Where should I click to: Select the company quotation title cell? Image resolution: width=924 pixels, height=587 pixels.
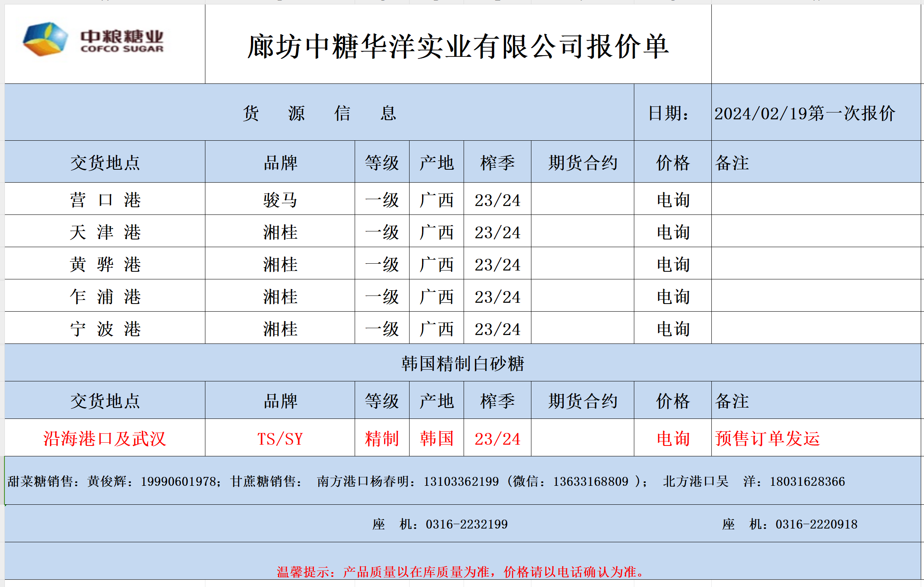coord(458,46)
